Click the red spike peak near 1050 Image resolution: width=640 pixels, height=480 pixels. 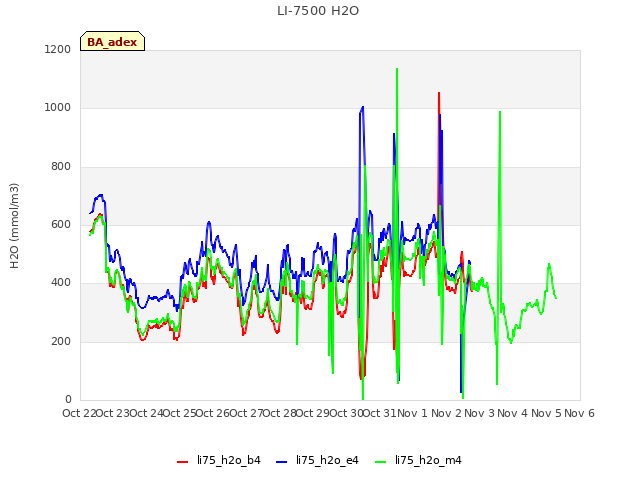(x=439, y=93)
